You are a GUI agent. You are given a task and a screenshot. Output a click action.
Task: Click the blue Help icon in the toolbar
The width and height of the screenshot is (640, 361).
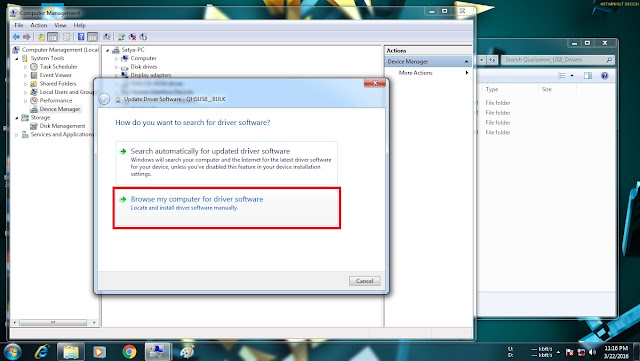pyautogui.click(x=81, y=37)
